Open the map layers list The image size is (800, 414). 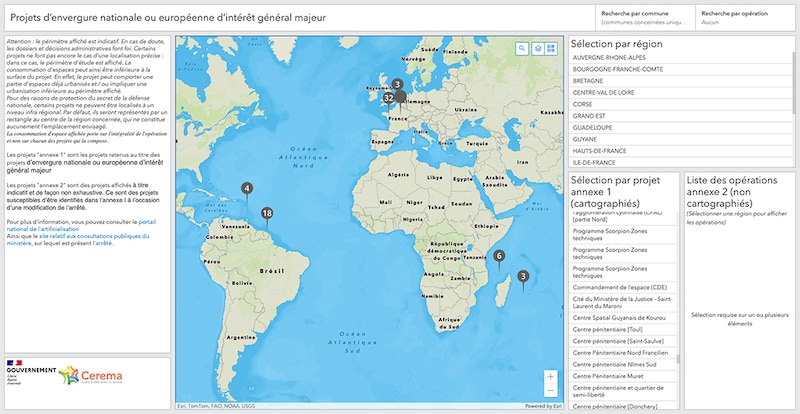(538, 48)
